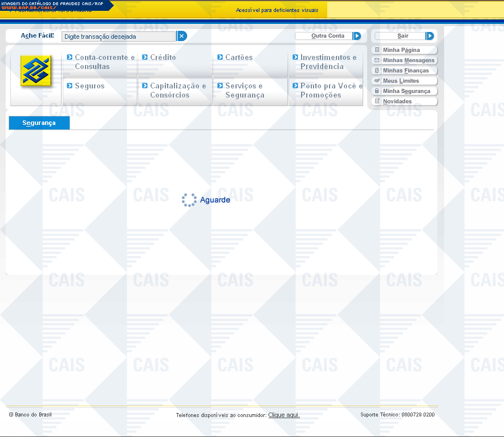504x437 pixels.
Task: Select the Segurança tab
Action: click(x=39, y=123)
